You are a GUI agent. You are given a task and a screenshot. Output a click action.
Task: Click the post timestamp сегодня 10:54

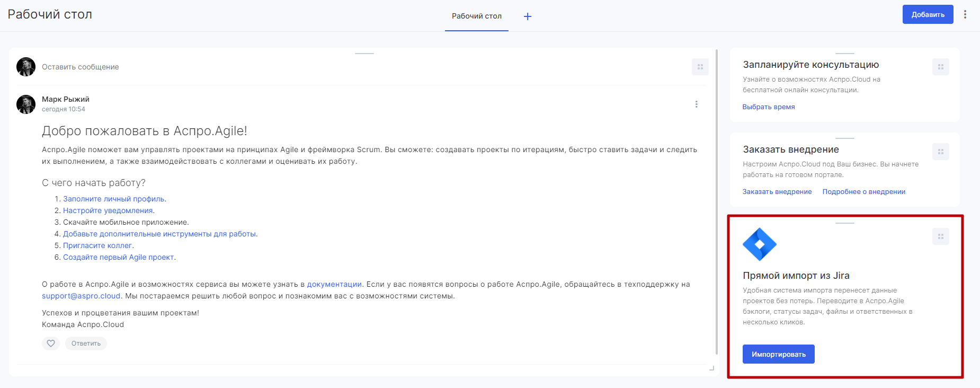[x=64, y=109]
